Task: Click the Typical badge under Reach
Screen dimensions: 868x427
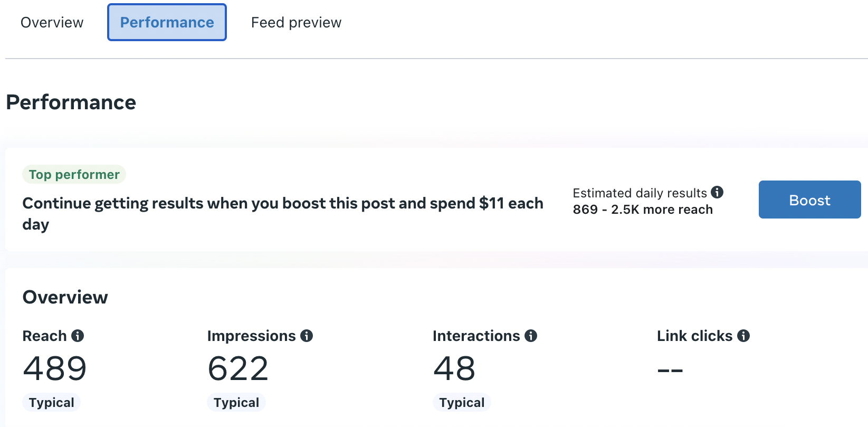Action: tap(51, 402)
